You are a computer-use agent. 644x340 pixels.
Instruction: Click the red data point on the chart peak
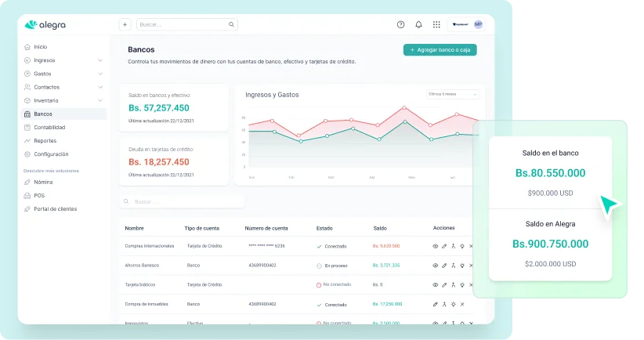coord(404,107)
